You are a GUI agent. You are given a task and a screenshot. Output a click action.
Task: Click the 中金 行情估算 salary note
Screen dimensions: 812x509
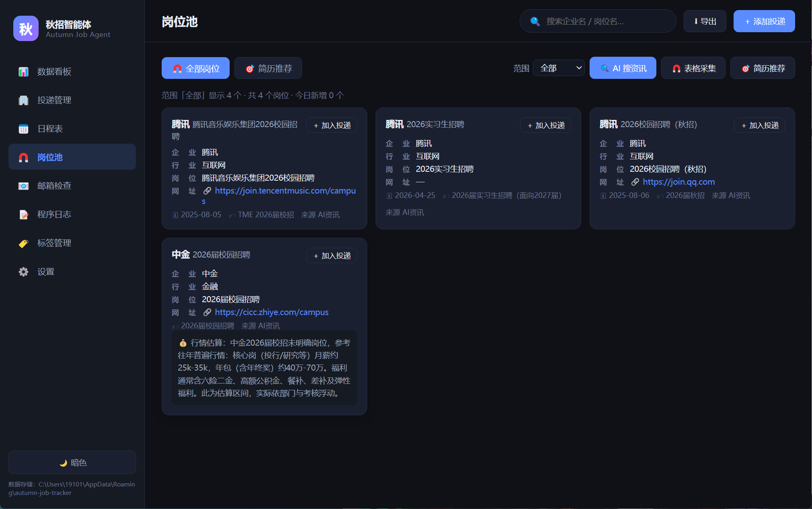tap(264, 368)
